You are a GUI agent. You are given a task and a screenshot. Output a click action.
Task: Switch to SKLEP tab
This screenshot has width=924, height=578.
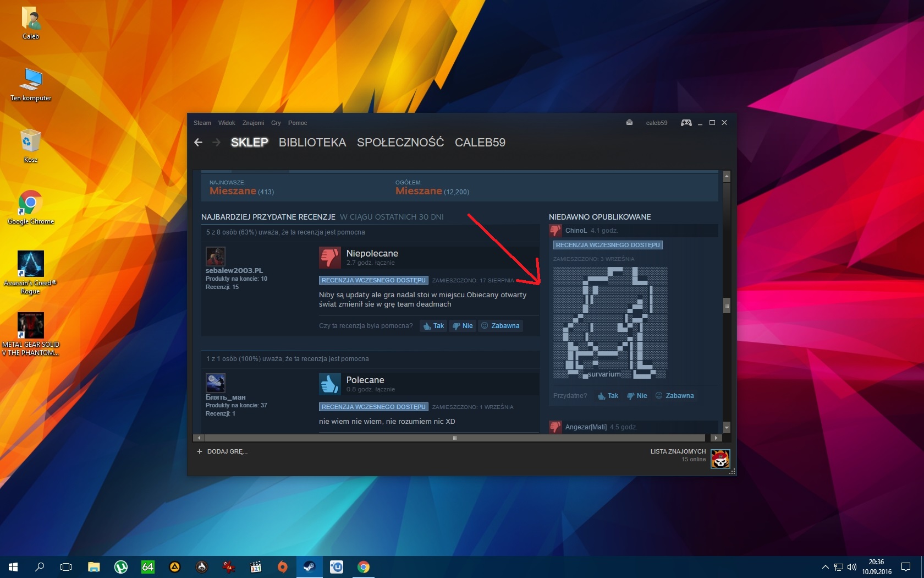[x=249, y=143]
